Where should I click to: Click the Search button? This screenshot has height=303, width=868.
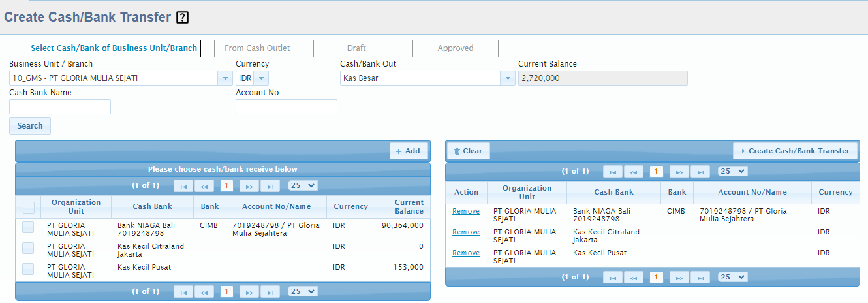click(x=30, y=126)
